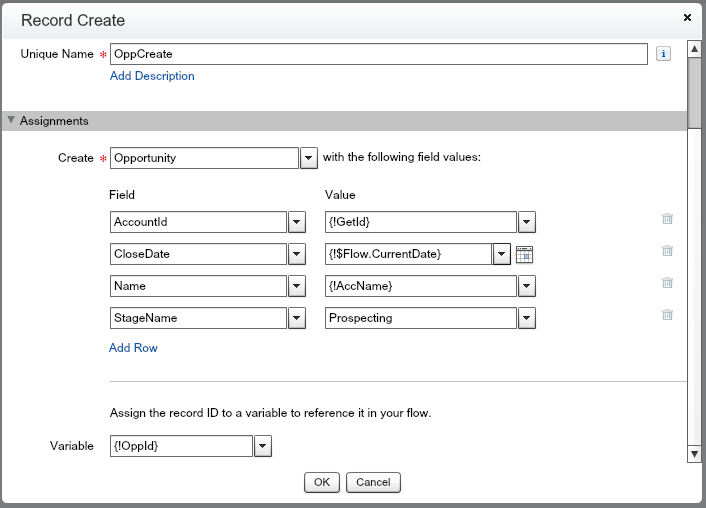Open the Create object dropdown for Opportunity

[x=309, y=159]
